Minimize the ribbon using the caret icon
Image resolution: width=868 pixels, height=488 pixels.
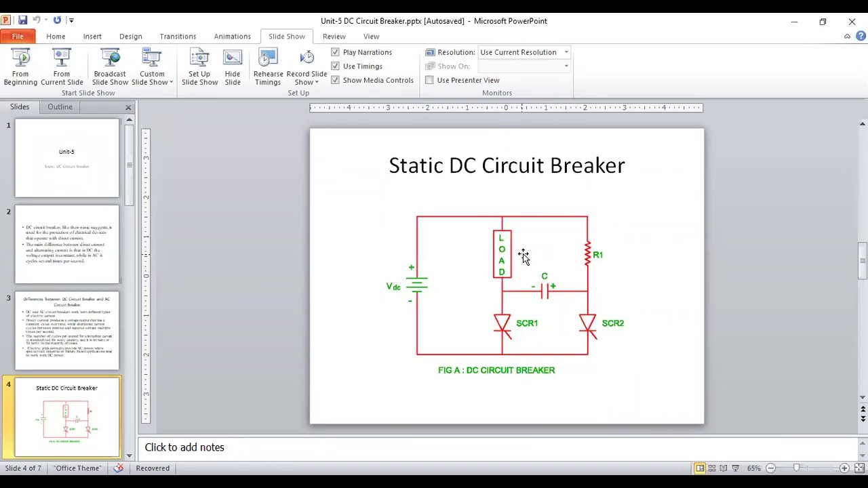(x=847, y=37)
